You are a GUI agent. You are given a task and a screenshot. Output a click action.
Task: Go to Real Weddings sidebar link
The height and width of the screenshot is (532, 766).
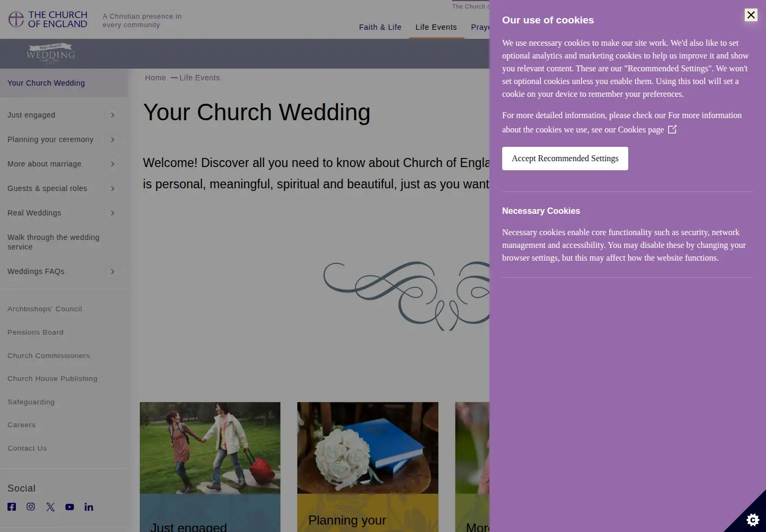click(x=35, y=213)
